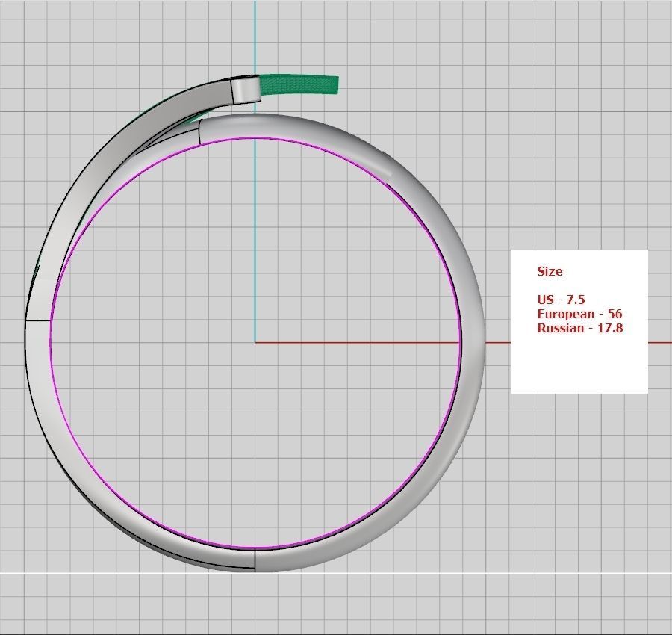
Task: Click the 'European - 56' size text
Action: click(579, 314)
